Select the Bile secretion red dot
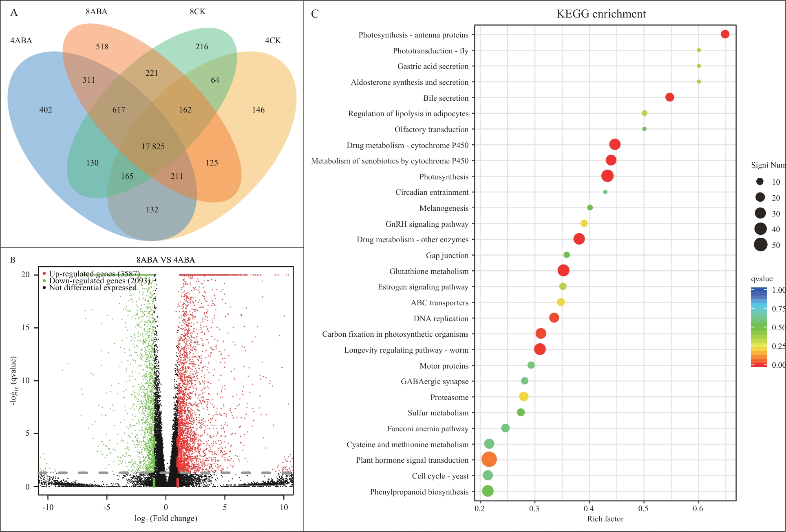Image resolution: width=786 pixels, height=532 pixels. click(x=669, y=97)
